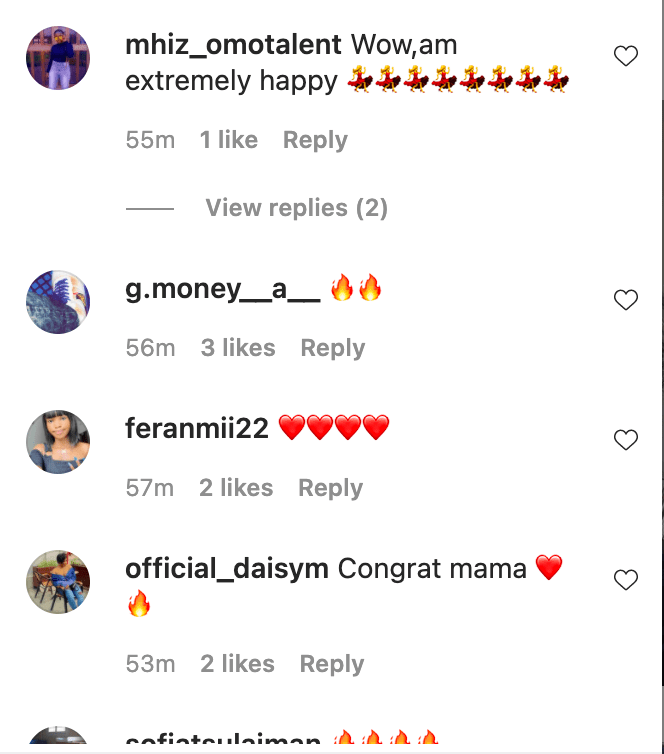Open the mhiz_omotalent username link
The height and width of the screenshot is (754, 664).
tap(234, 45)
